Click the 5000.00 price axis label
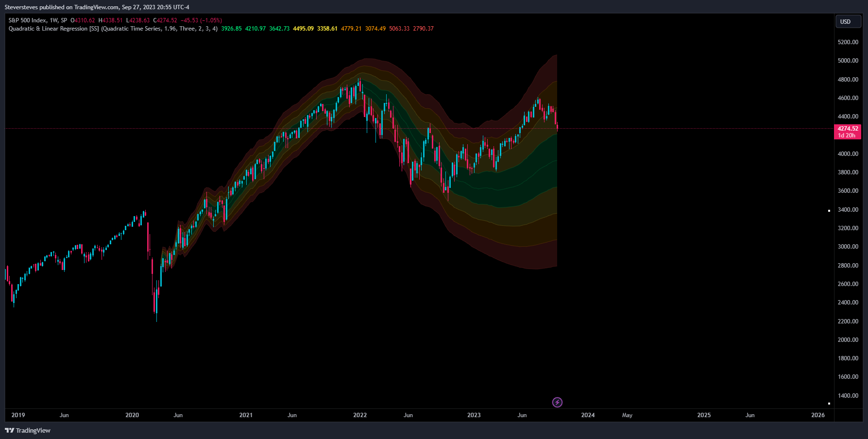Screen dimensions: 868x439 click(x=848, y=61)
